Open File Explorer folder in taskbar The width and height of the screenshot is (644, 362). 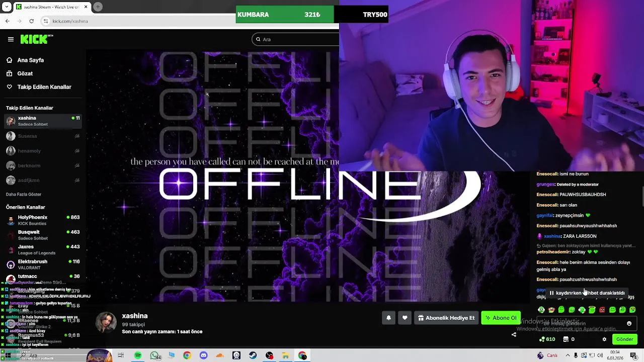285,355
